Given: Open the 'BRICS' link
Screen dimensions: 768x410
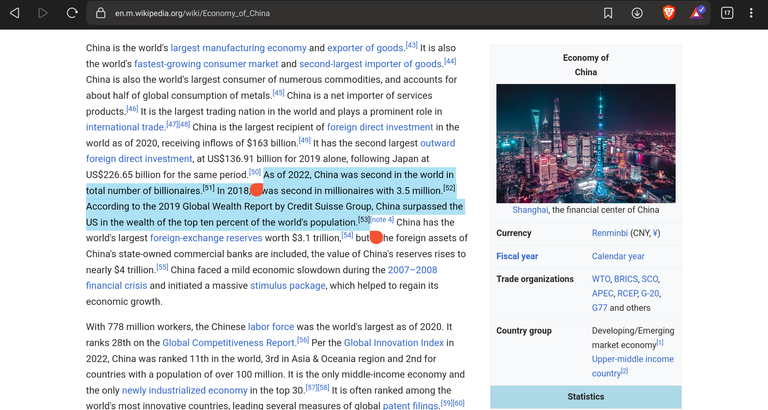Looking at the screenshot, I should 626,279.
